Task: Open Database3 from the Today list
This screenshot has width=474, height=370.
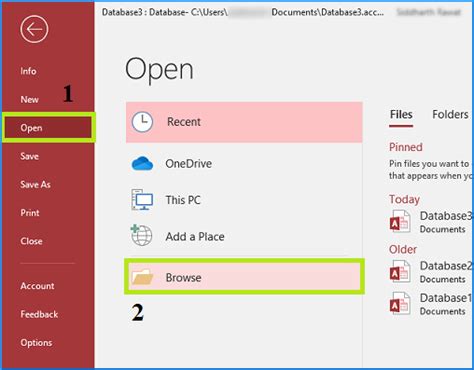Action: click(x=446, y=216)
